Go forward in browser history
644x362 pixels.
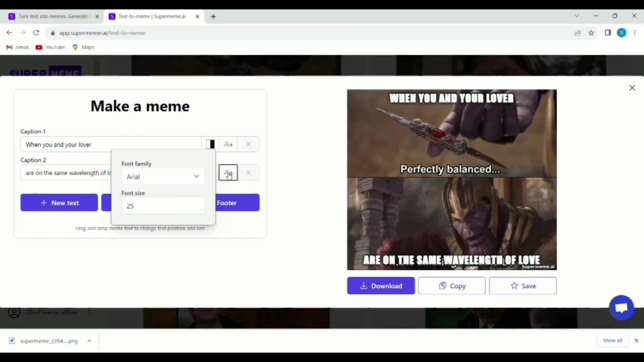(x=22, y=33)
